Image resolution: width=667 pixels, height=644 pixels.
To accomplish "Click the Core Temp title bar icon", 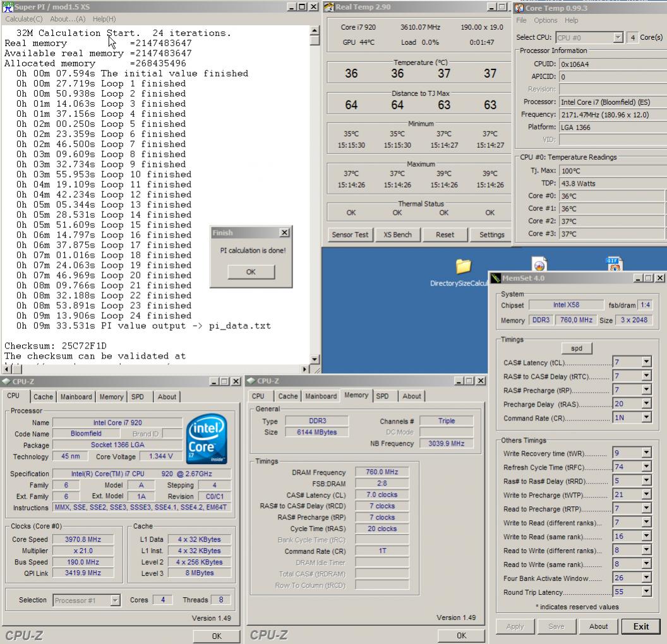I will (519, 8).
